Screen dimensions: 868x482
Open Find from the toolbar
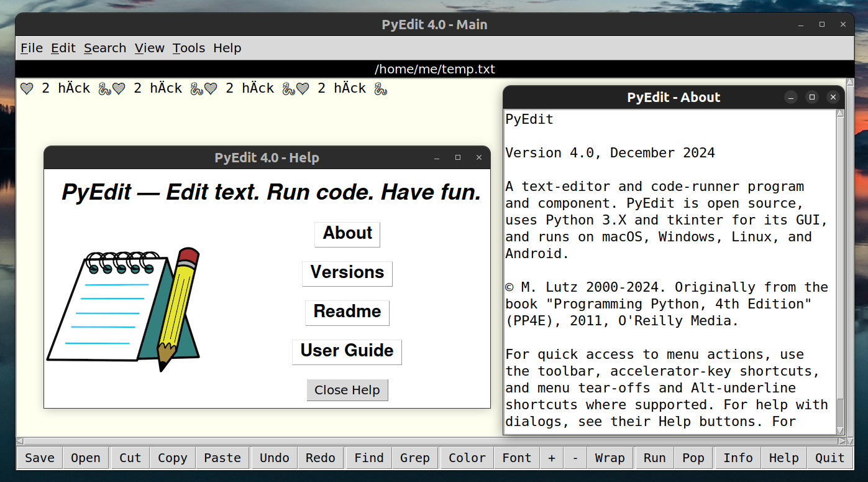[x=369, y=458]
